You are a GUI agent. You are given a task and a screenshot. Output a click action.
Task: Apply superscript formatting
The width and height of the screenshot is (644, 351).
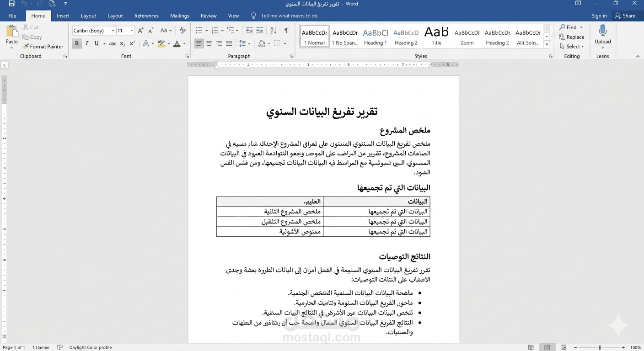click(132, 44)
